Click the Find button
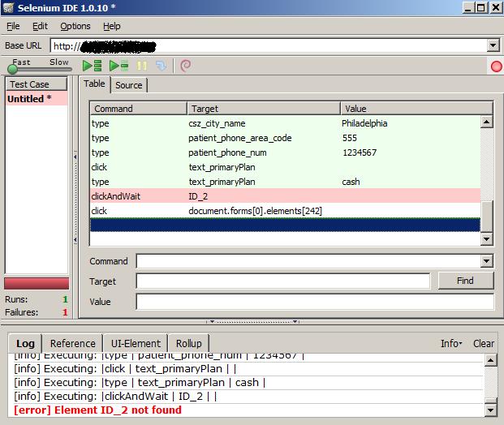The height and width of the screenshot is (425, 504). pyautogui.click(x=466, y=281)
